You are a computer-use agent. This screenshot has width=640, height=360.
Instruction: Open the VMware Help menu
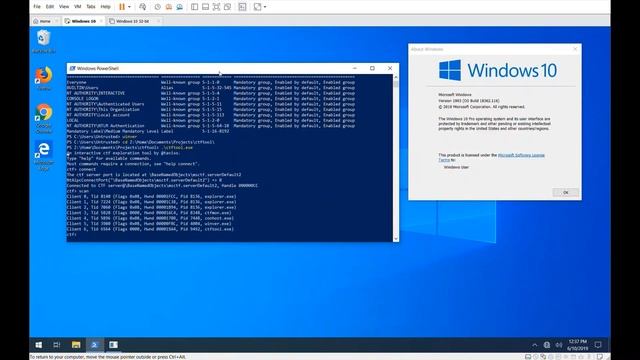pos(105,7)
